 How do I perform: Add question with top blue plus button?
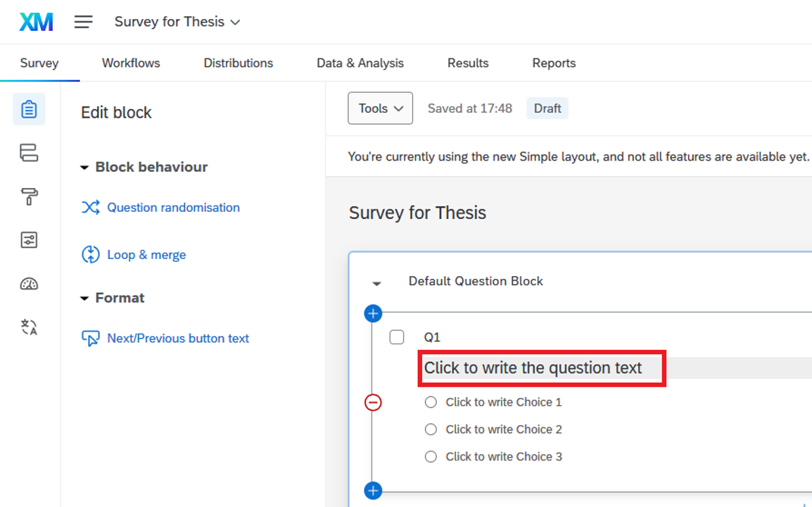point(373,313)
